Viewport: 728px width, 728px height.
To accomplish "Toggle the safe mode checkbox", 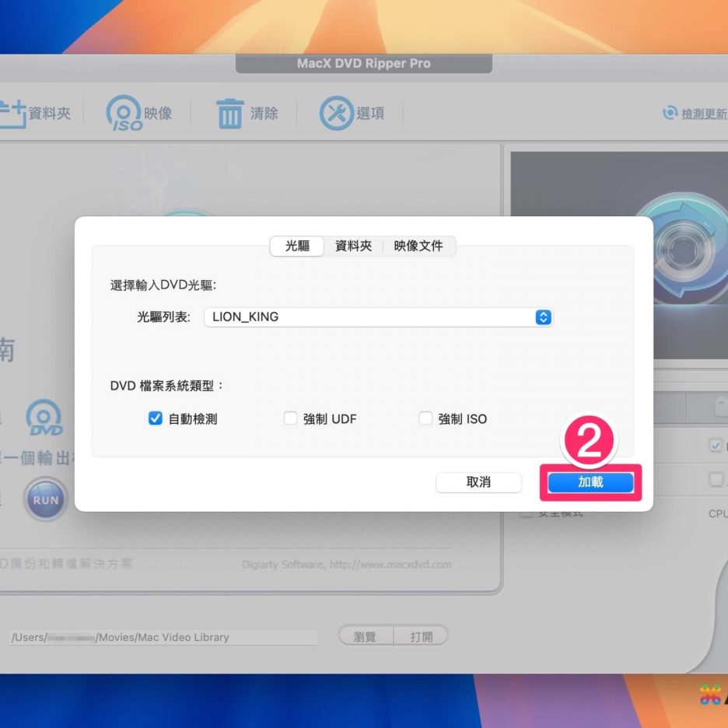I will tap(527, 513).
